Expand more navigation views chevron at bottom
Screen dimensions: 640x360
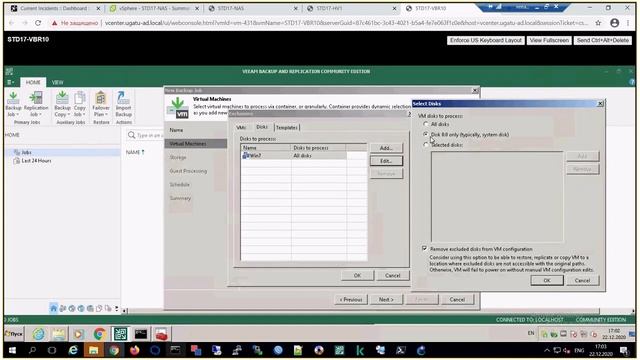point(117,308)
